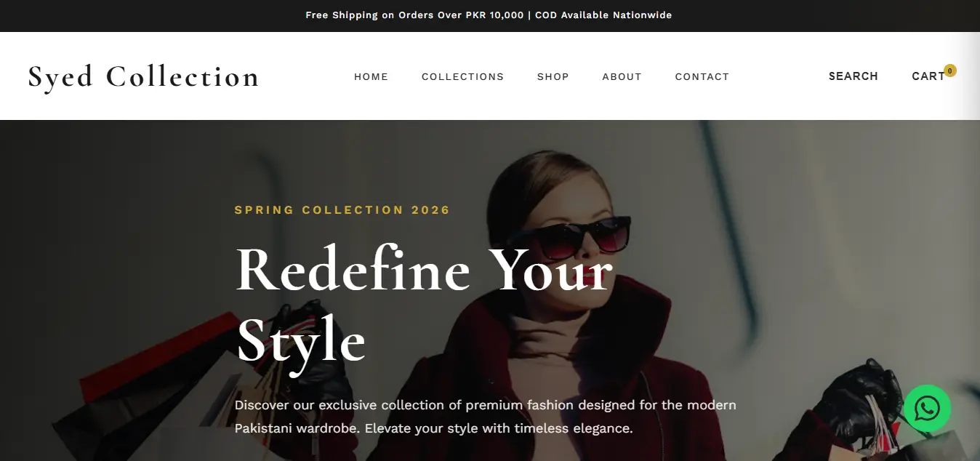Go to the ABOUT page
Viewport: 980px width, 461px height.
[622, 76]
